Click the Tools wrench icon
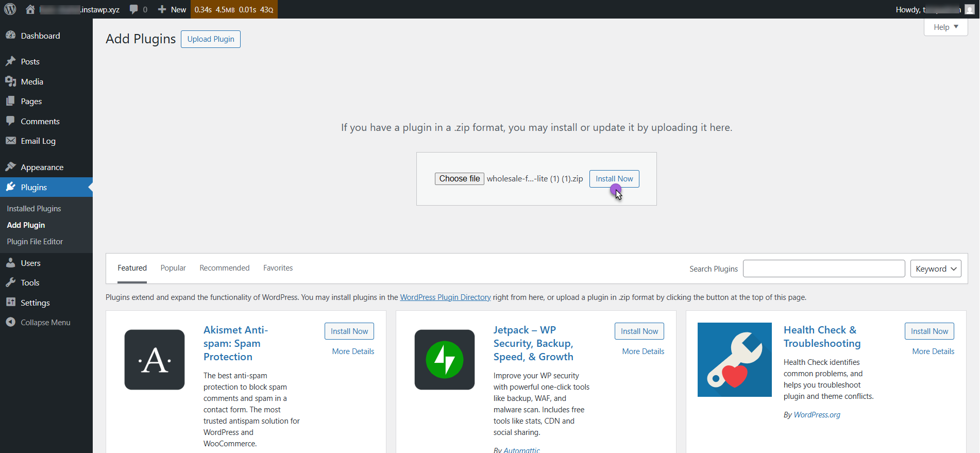Viewport: 980px width, 453px height. tap(11, 282)
